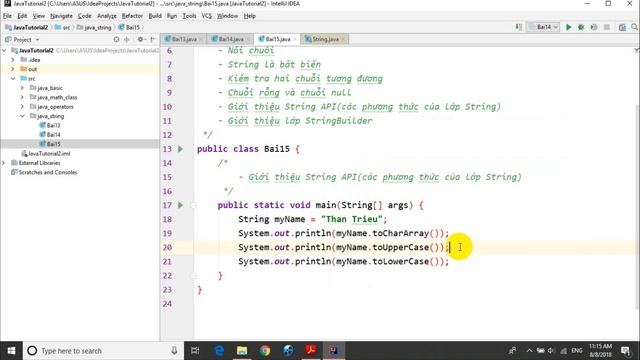Click microphone icon in taskbar search
Image resolution: width=640 pixels, height=360 pixels.
[x=174, y=351]
